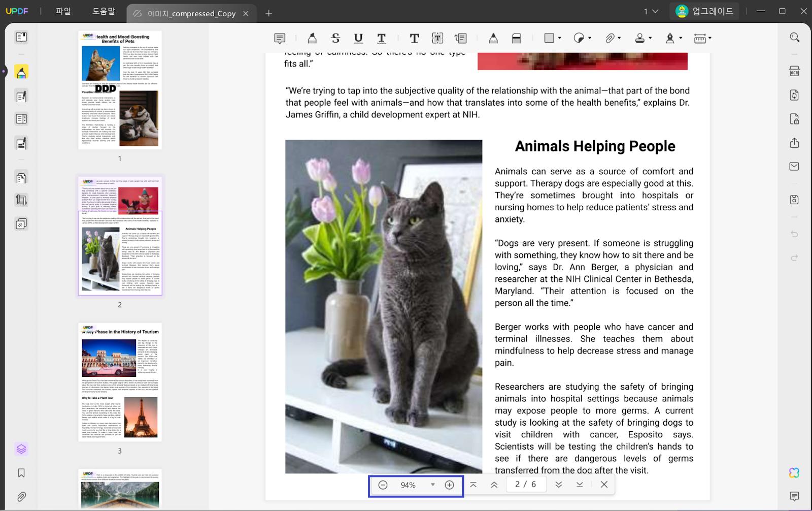The image size is (812, 511).
Task: Click the Animals Helping People heading
Action: (595, 146)
